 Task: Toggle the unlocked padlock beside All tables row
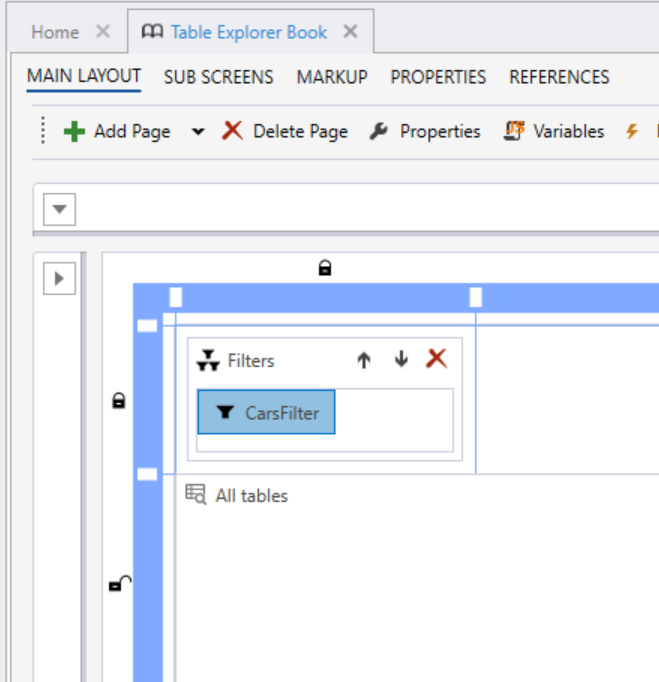(119, 584)
